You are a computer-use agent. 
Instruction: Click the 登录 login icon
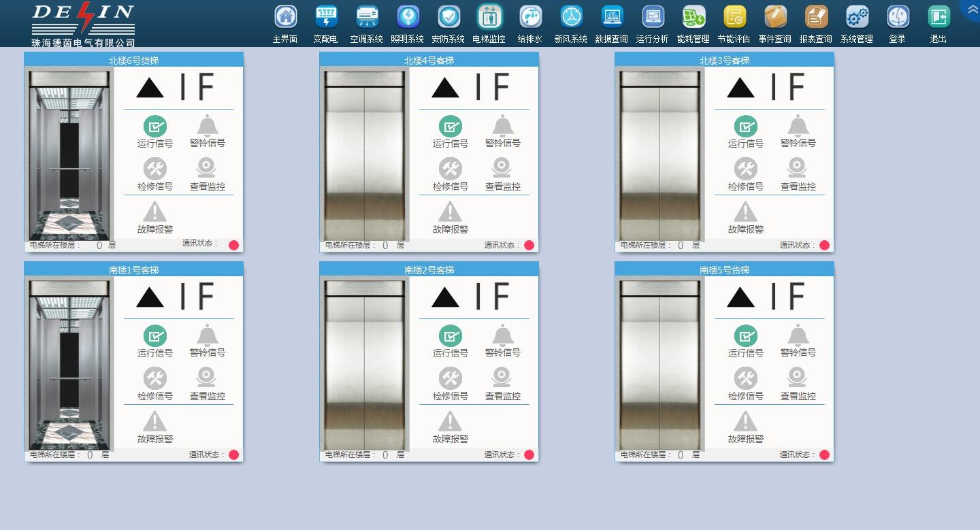coord(898,17)
